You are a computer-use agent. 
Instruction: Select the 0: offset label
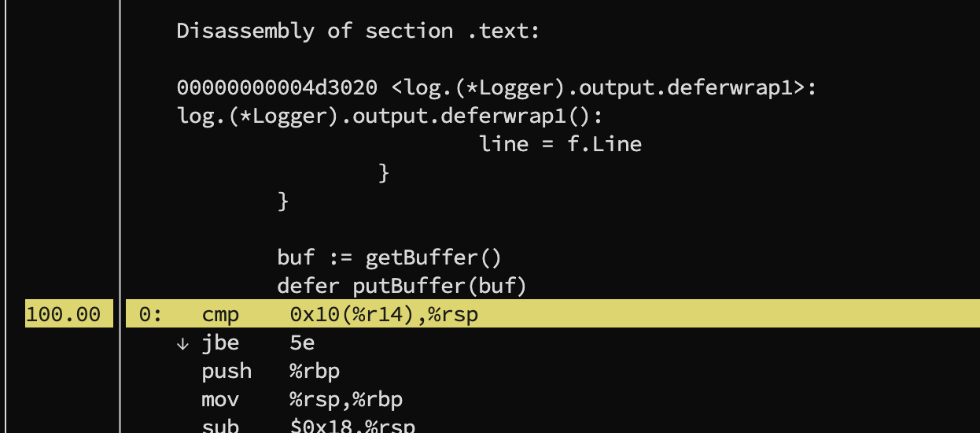click(x=151, y=315)
